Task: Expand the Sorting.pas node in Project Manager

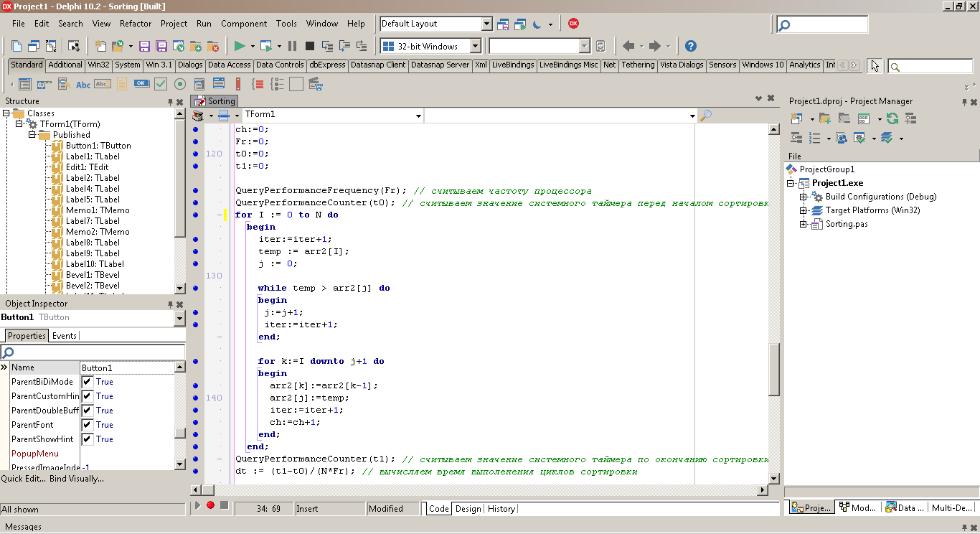Action: tap(804, 225)
